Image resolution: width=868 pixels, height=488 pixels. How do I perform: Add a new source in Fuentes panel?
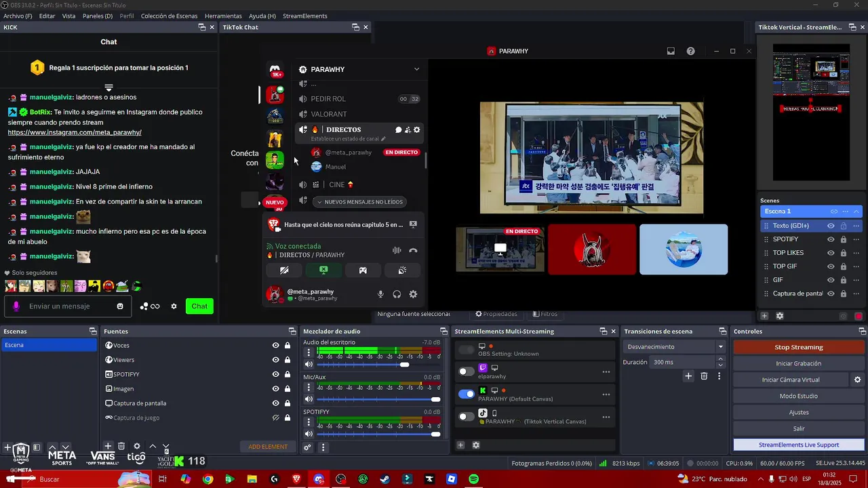pos(108,446)
